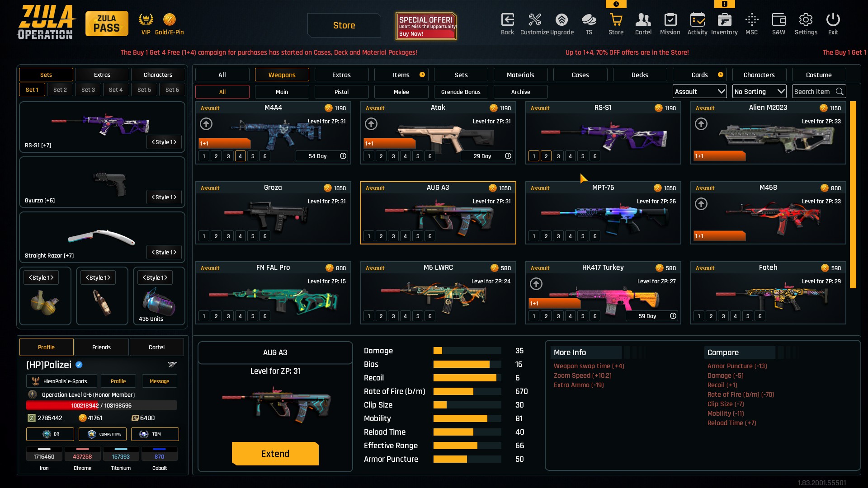Toggle set slot 4 on M4A4
Screen dimensions: 868x488
(241, 156)
